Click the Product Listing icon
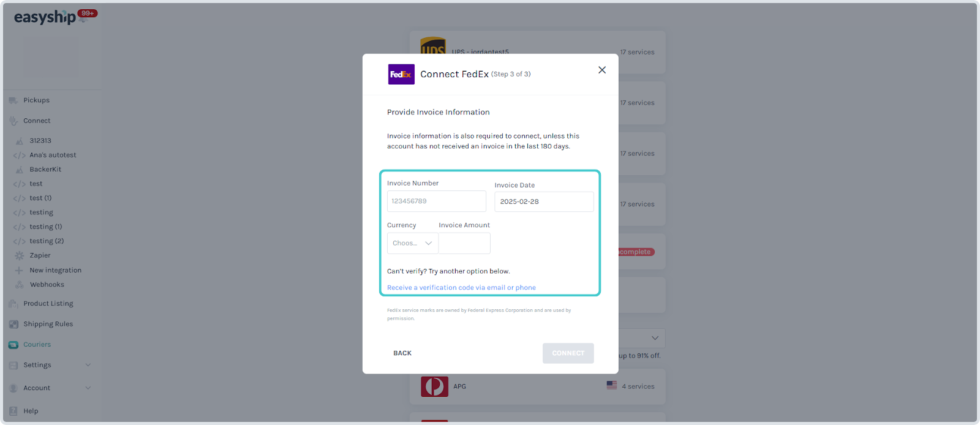980x425 pixels. 13,304
